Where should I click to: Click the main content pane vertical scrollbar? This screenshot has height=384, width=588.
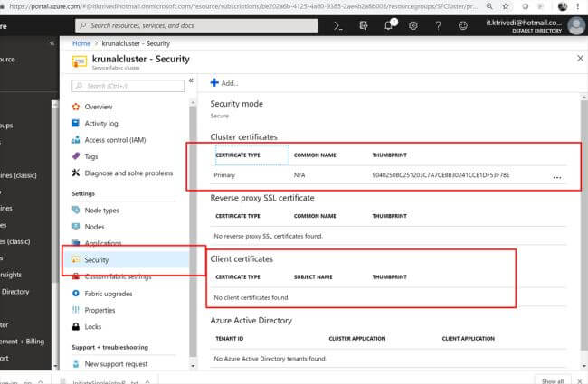(x=584, y=225)
